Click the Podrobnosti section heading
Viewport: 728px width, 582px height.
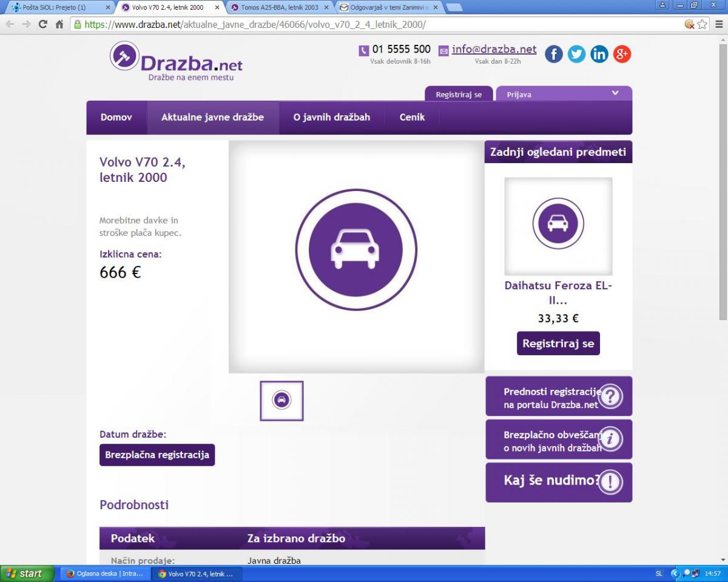(134, 504)
